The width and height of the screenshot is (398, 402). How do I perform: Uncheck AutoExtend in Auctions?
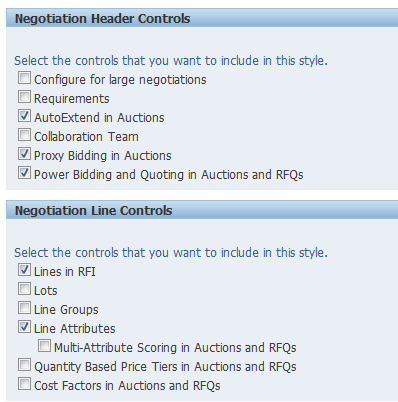pos(24,116)
